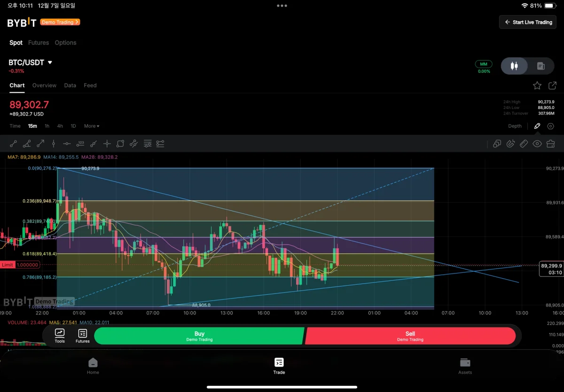Select the horizontal line drawing tool

pos(67,144)
